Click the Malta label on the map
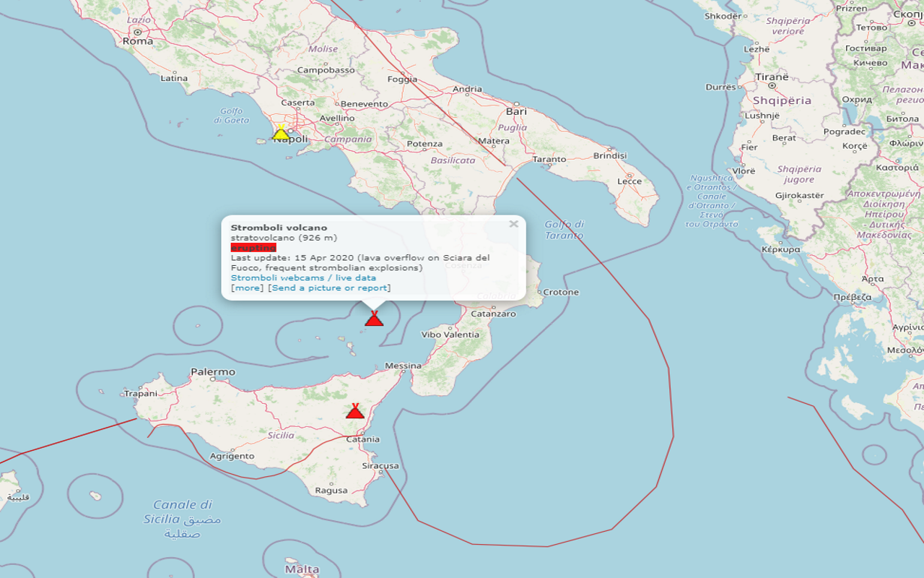924x578 pixels. tap(302, 569)
